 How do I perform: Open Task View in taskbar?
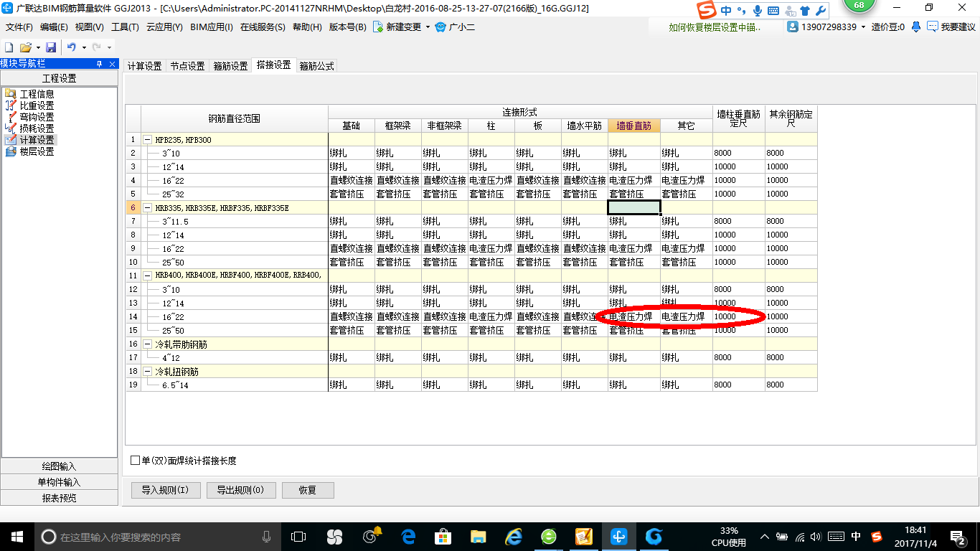[298, 536]
